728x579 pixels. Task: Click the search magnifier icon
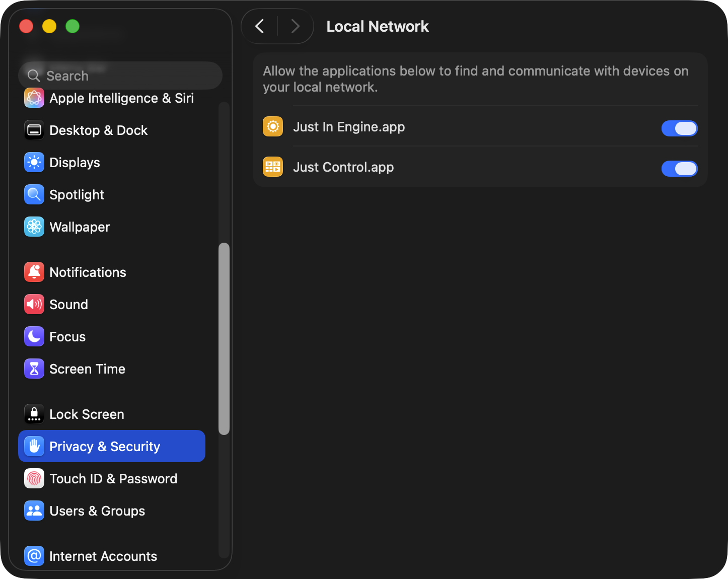tap(34, 76)
